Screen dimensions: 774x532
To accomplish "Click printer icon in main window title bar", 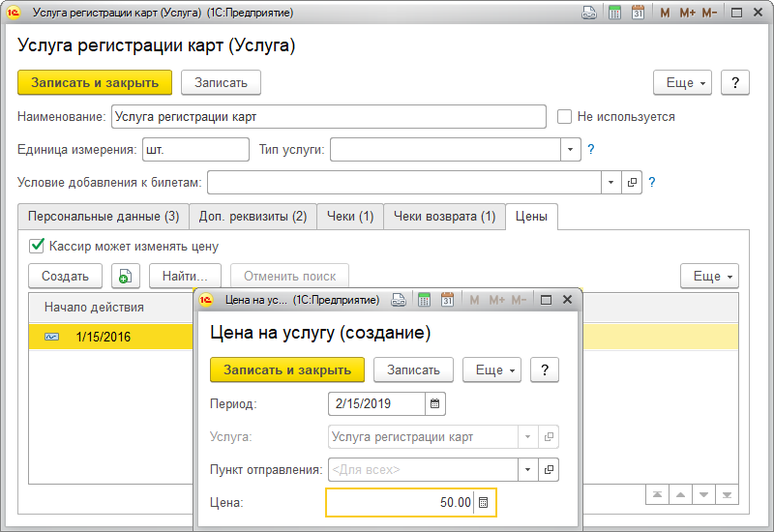I will click(x=589, y=14).
